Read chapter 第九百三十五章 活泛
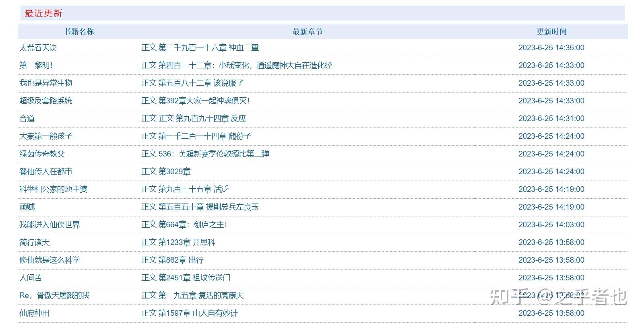This screenshot has width=644, height=323. click(x=185, y=189)
